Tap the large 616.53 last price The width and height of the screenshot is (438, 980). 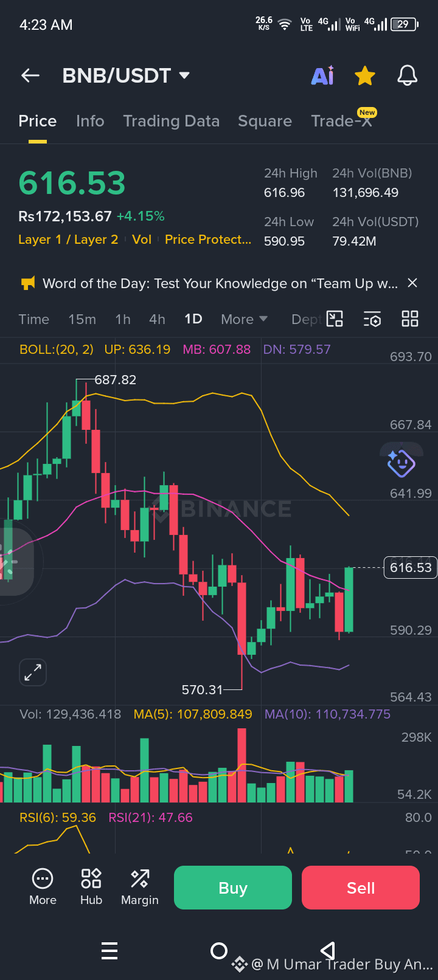72,183
